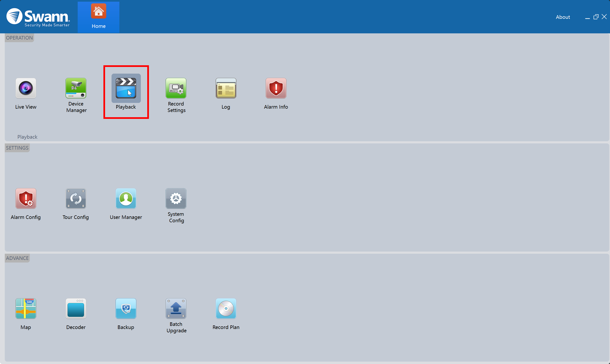Open Batch Upgrade

click(x=176, y=308)
